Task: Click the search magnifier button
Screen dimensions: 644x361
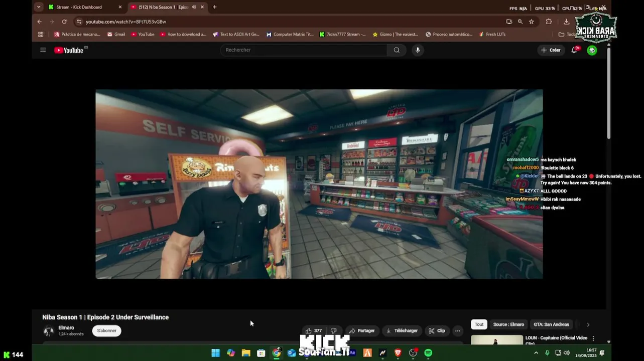Action: click(x=397, y=50)
